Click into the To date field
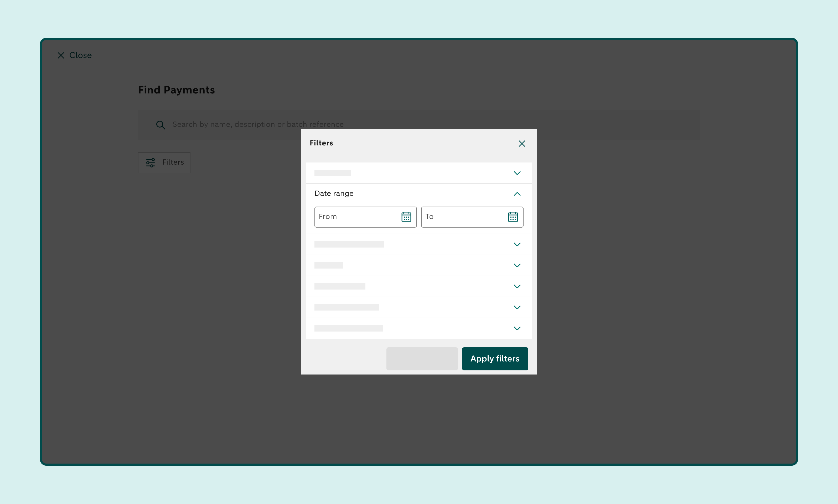 pyautogui.click(x=472, y=217)
